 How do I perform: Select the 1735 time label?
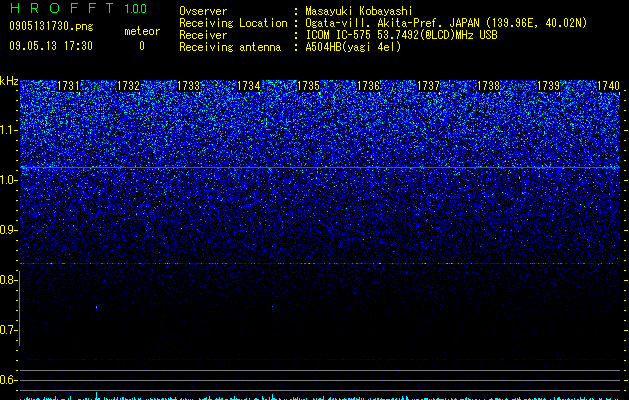point(308,86)
